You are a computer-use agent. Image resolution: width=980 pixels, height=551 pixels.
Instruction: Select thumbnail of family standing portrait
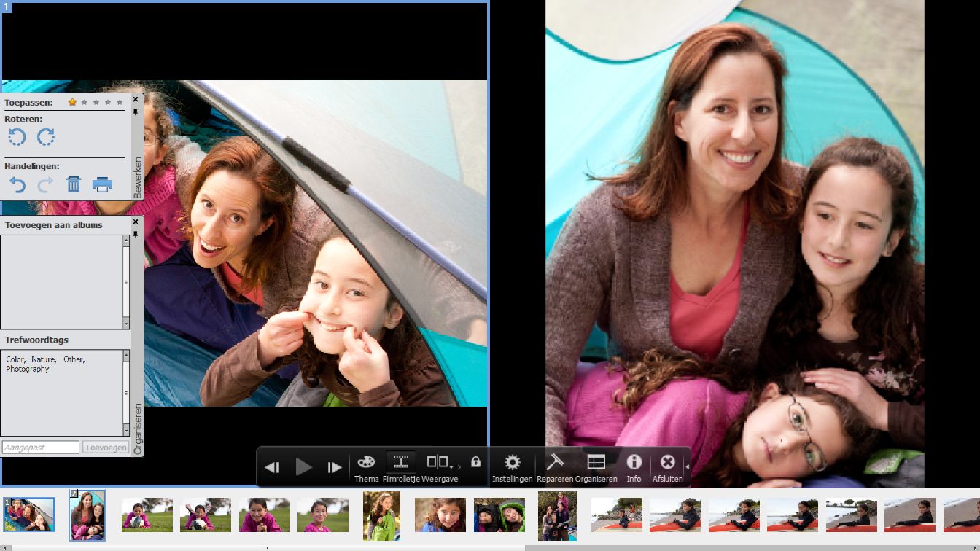coord(557,515)
